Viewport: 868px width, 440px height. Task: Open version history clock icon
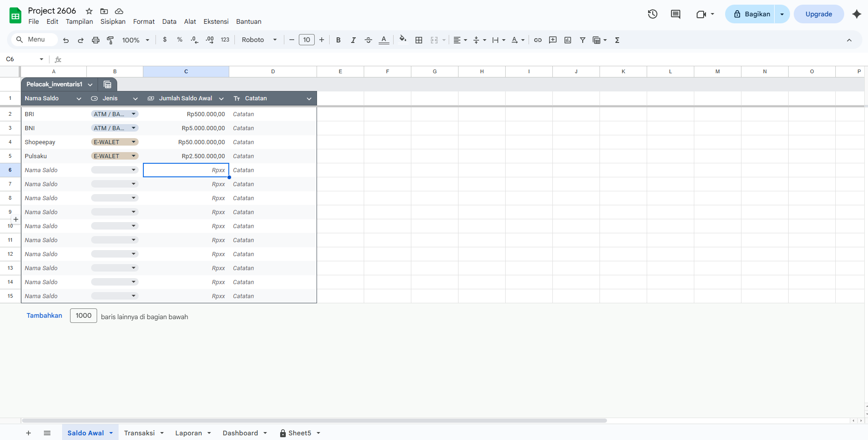652,14
